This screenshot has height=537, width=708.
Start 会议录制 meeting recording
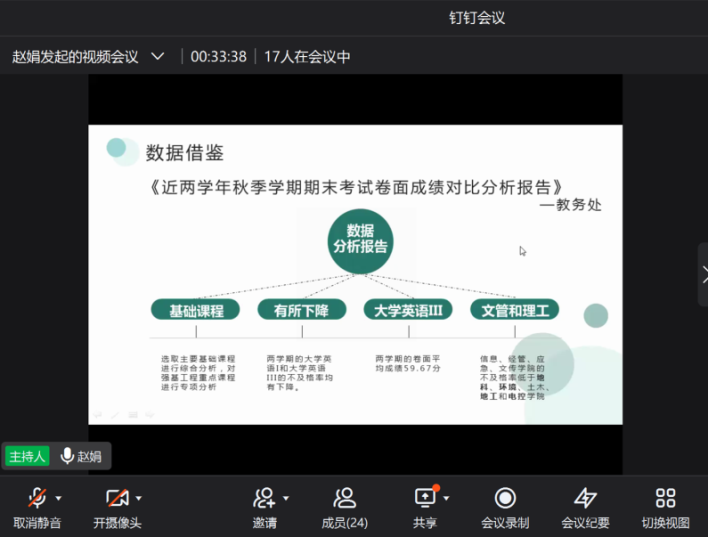point(505,498)
